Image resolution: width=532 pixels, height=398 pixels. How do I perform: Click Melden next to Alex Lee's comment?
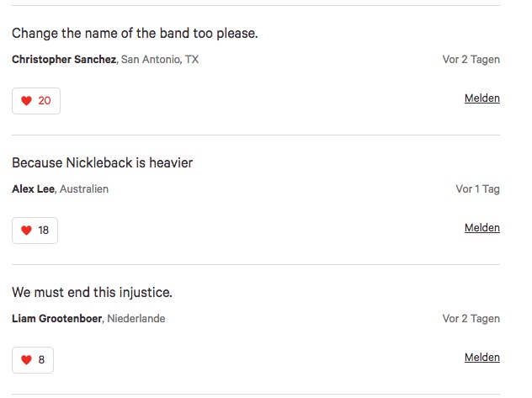(x=481, y=228)
